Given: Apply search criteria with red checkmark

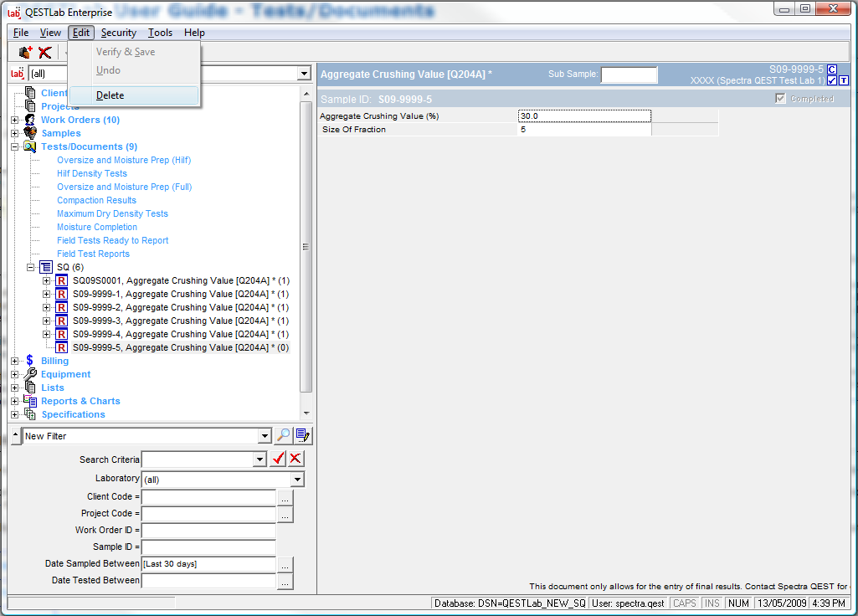Looking at the screenshot, I should pos(279,459).
